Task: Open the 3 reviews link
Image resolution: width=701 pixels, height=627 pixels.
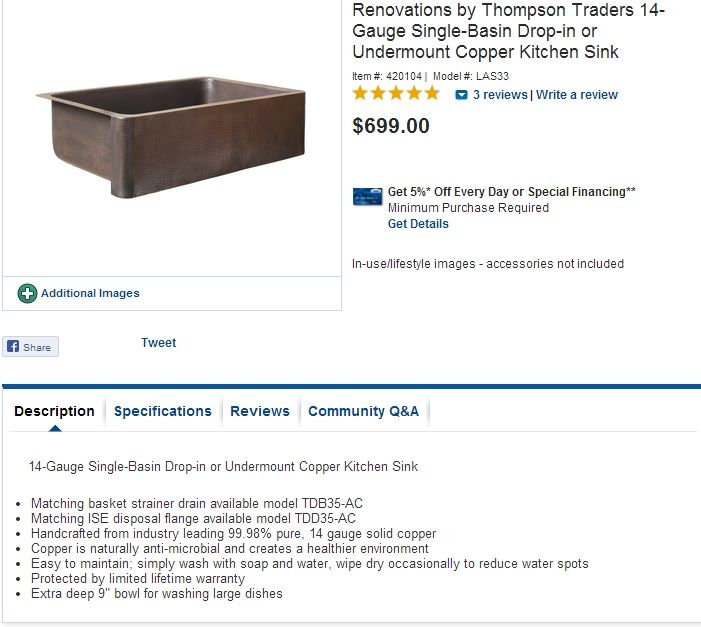Action: pyautogui.click(x=500, y=95)
